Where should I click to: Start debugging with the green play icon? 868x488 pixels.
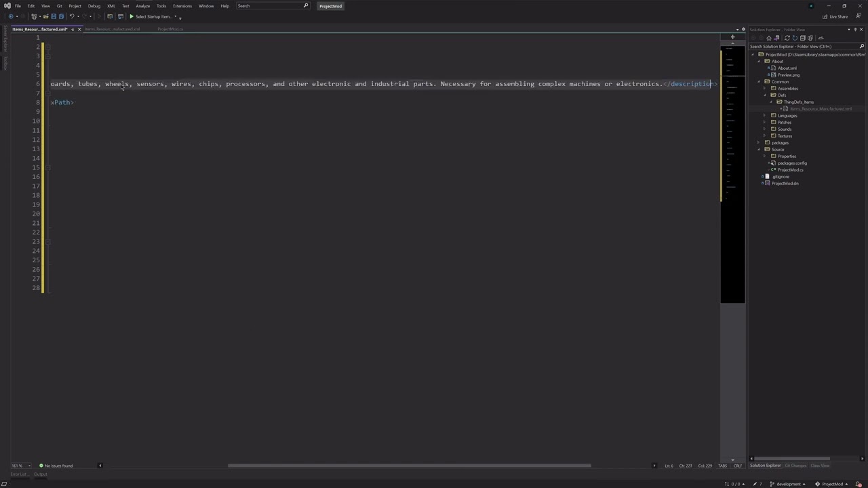pos(132,16)
